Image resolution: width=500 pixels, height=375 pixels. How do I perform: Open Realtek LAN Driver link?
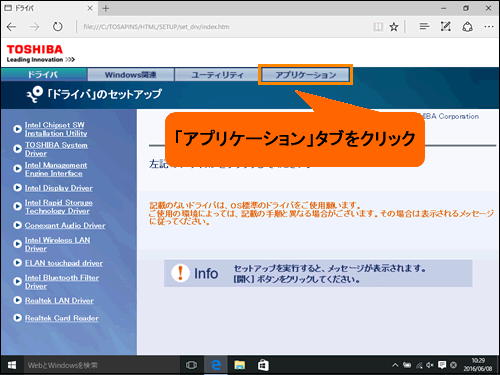[x=59, y=301]
